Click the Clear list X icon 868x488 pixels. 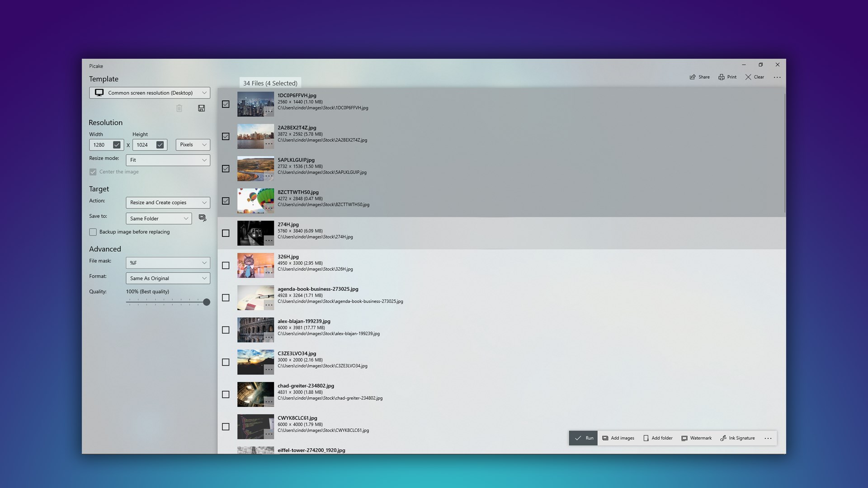748,77
